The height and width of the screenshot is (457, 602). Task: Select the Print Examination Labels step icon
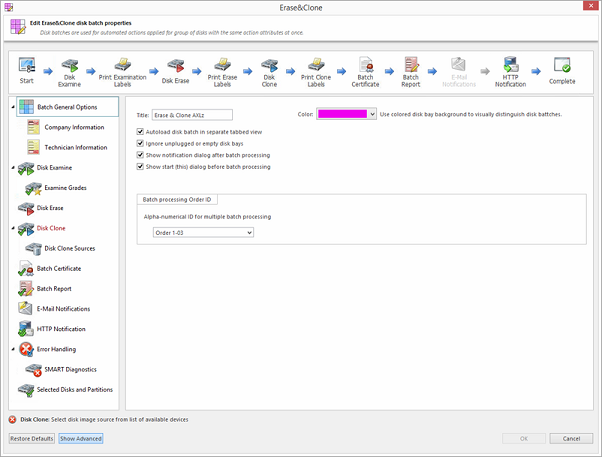122,65
